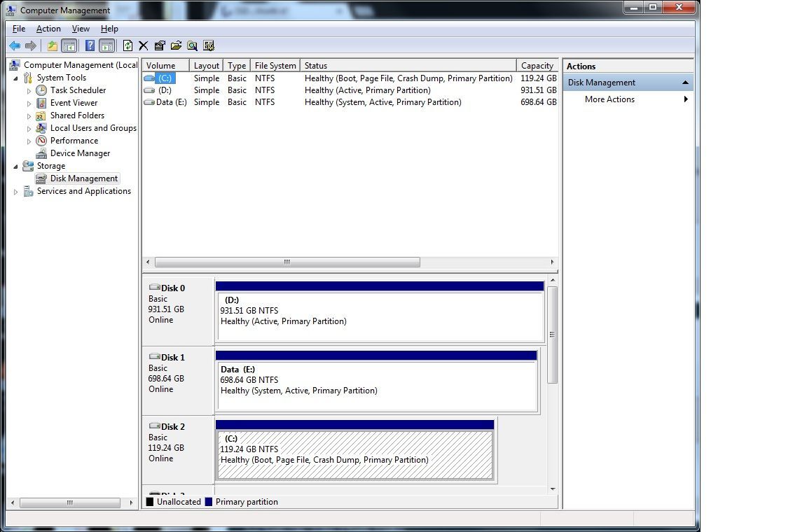This screenshot has width=807, height=532.
Task: Click the Event Viewer tree icon
Action: click(x=41, y=103)
